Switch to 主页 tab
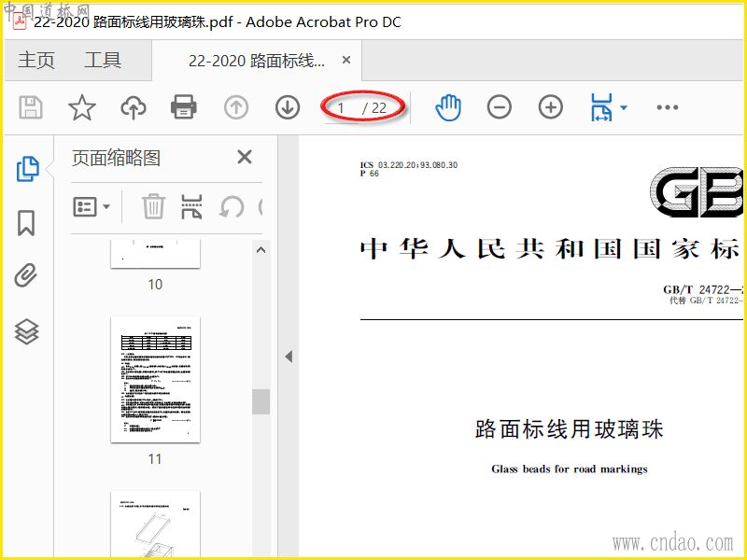747x560 pixels. pyautogui.click(x=36, y=61)
